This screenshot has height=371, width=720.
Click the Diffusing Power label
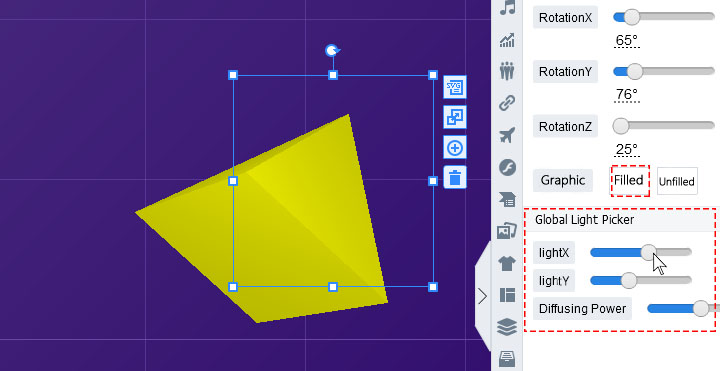[583, 309]
